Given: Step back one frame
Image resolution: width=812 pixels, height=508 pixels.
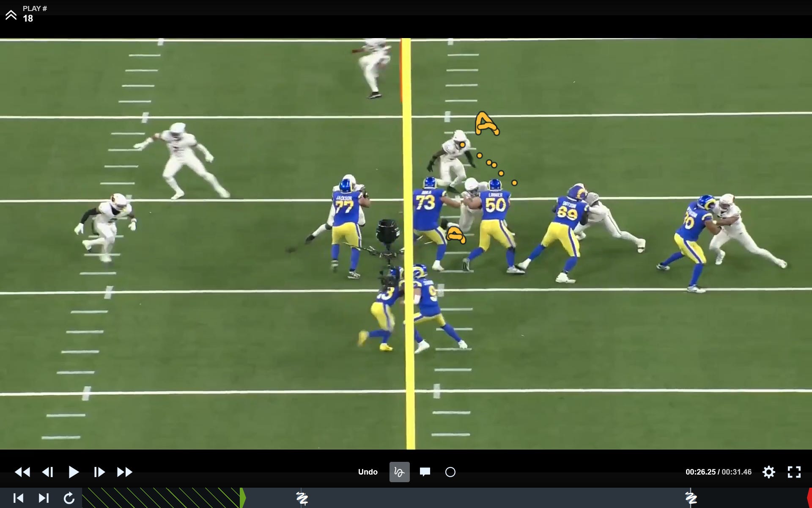Looking at the screenshot, I should point(48,472).
